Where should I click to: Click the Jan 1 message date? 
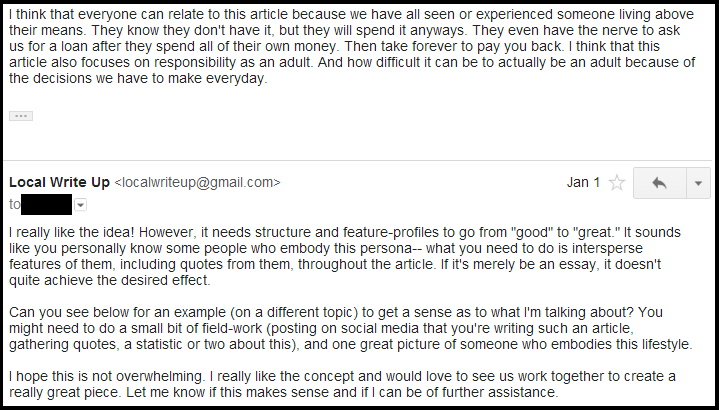(582, 183)
